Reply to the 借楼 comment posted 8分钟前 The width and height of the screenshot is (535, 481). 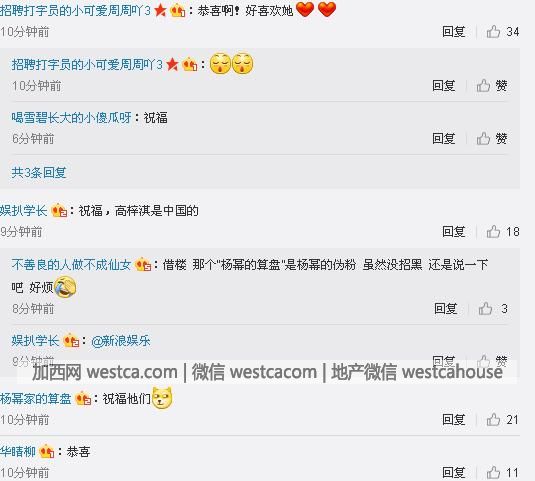(445, 309)
